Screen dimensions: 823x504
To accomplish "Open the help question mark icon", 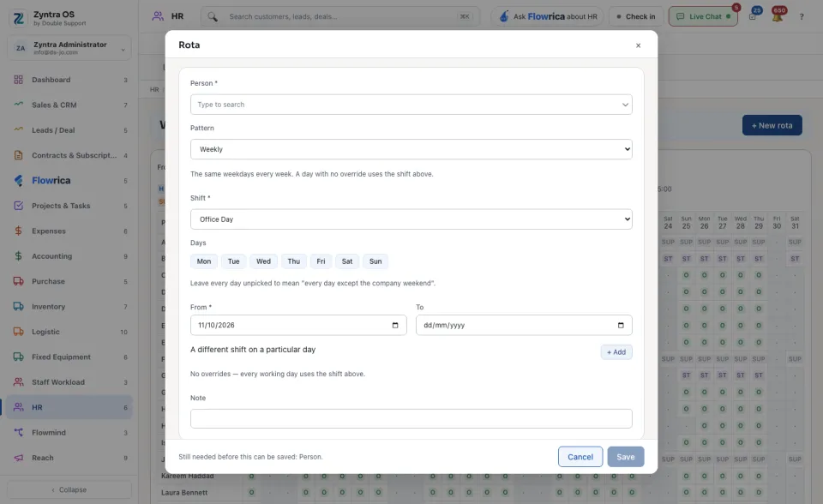I will pyautogui.click(x=802, y=17).
